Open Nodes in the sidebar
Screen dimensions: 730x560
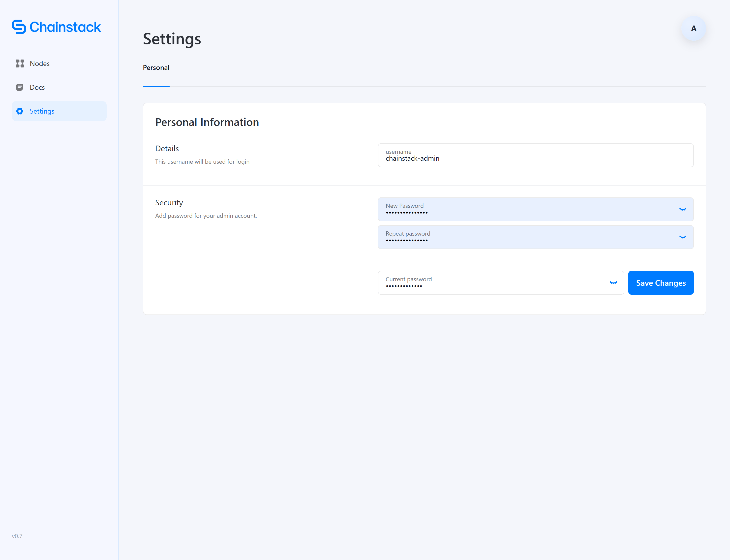(59, 63)
